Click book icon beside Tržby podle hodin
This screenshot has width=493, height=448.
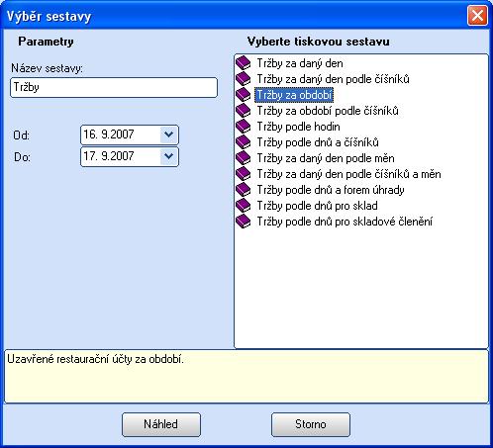(x=244, y=127)
